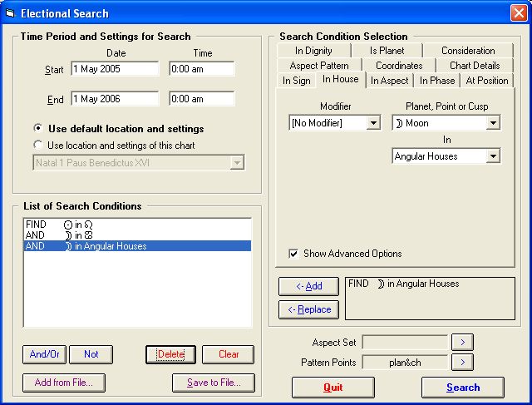The width and height of the screenshot is (532, 405).
Task: Switch to the Aspect Pattern tab
Action: [319, 66]
